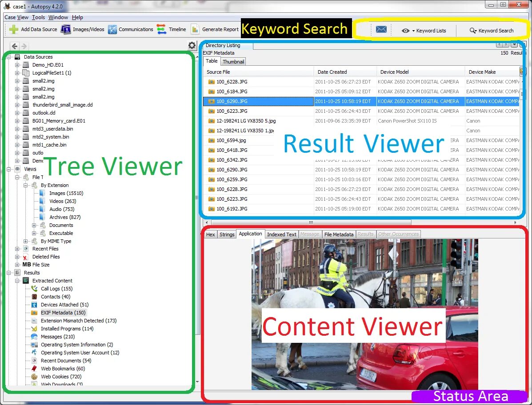
Task: Click the forward arrow above the tree
Action: (24, 46)
